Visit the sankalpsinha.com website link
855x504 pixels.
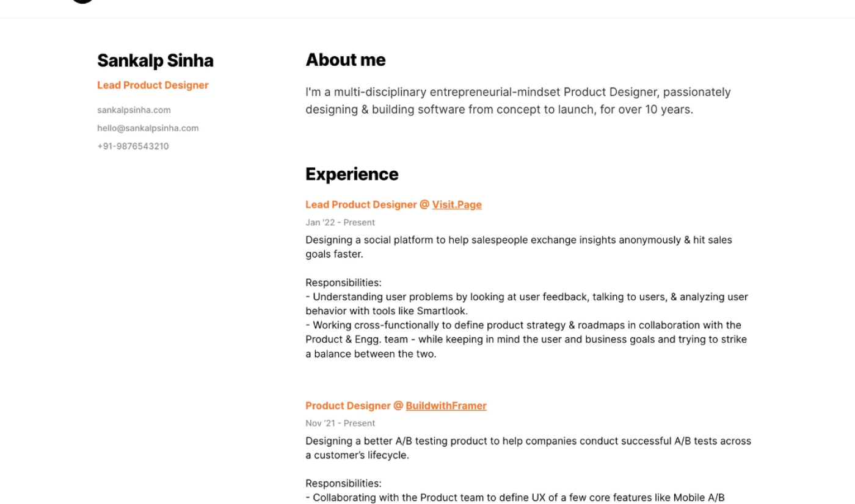(134, 110)
